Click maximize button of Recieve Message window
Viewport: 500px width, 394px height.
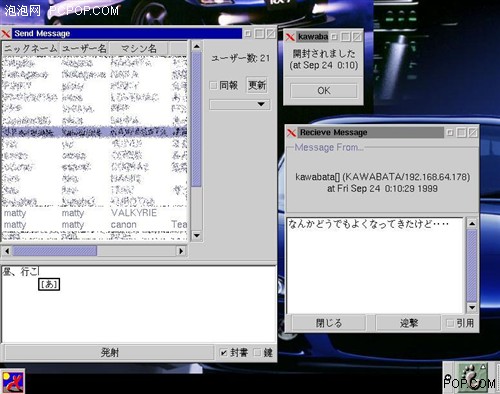tap(461, 133)
